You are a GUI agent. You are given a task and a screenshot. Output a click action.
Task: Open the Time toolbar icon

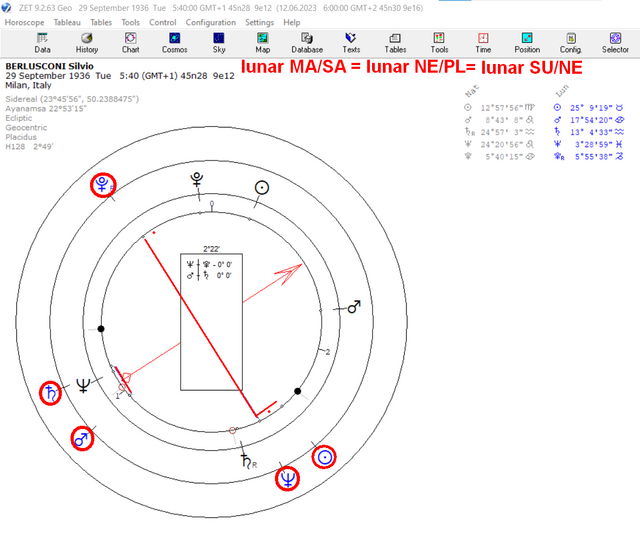click(x=483, y=43)
